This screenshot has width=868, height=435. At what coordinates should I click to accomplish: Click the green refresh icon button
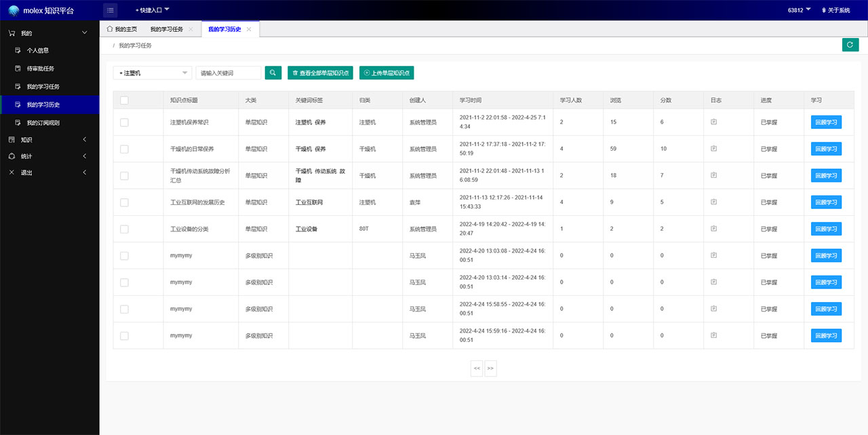[x=850, y=45]
